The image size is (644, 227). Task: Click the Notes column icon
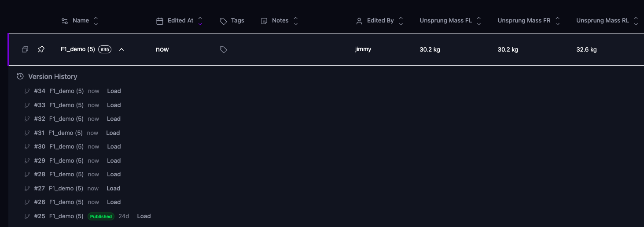tap(264, 21)
